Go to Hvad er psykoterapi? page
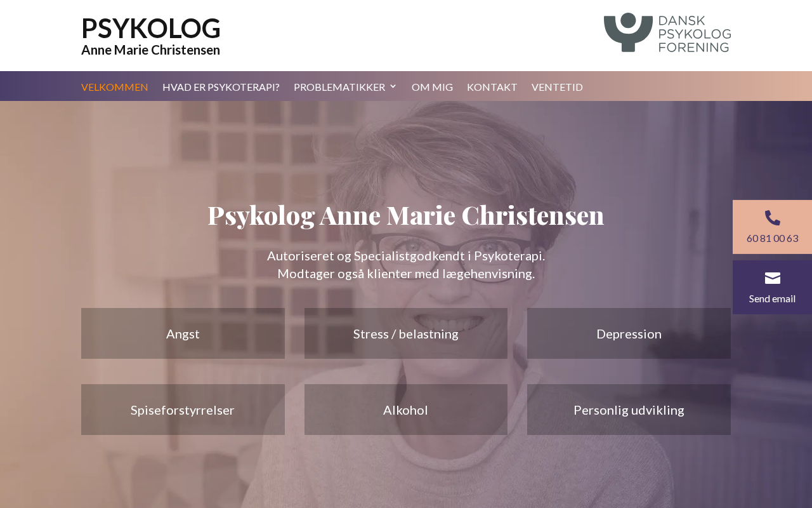 (221, 87)
